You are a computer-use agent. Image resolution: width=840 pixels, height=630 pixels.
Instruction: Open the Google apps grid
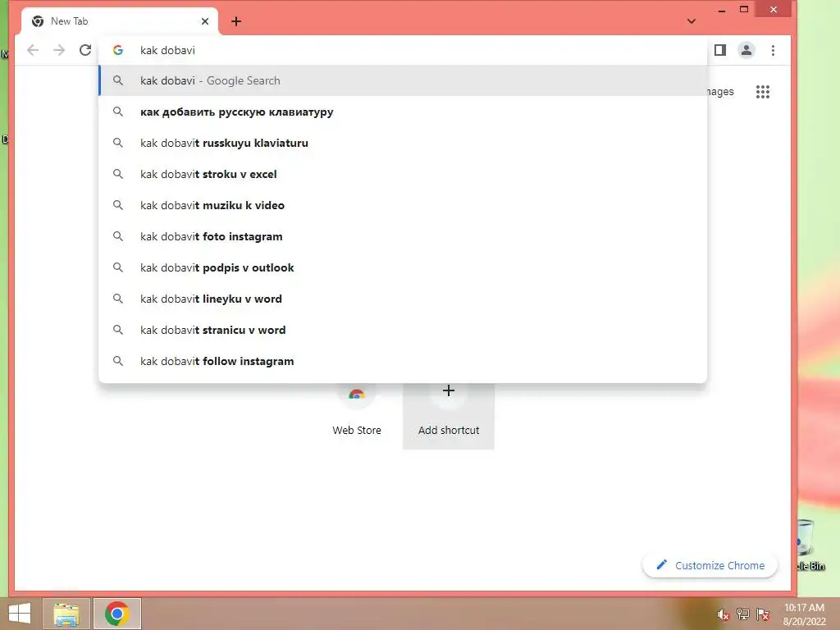(763, 92)
